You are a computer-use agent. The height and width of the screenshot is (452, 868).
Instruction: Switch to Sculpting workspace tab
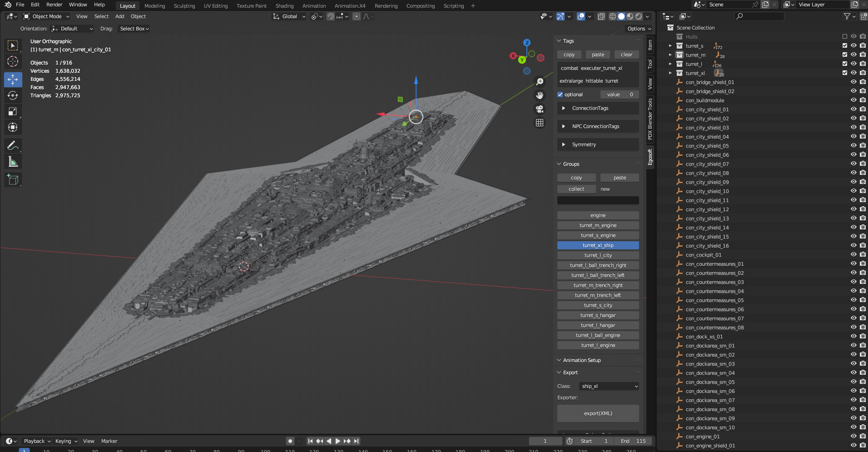pyautogui.click(x=184, y=6)
